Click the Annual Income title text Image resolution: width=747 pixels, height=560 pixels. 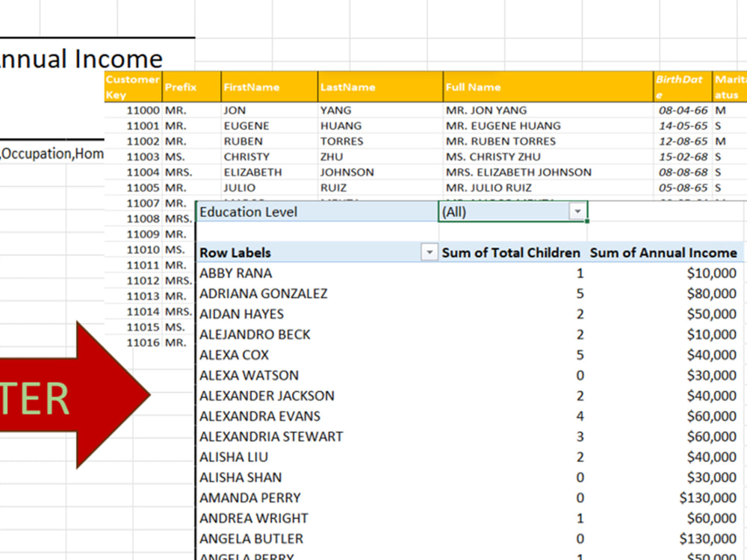coord(81,58)
